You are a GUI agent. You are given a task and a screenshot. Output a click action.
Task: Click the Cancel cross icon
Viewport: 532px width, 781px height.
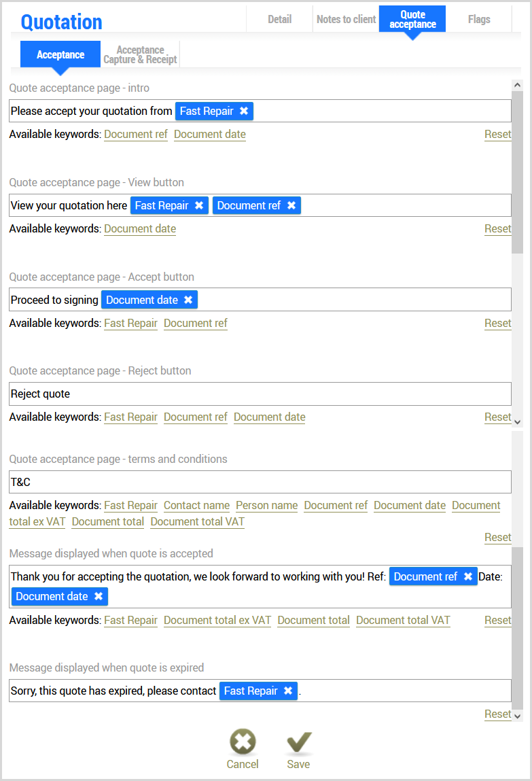pyautogui.click(x=243, y=742)
